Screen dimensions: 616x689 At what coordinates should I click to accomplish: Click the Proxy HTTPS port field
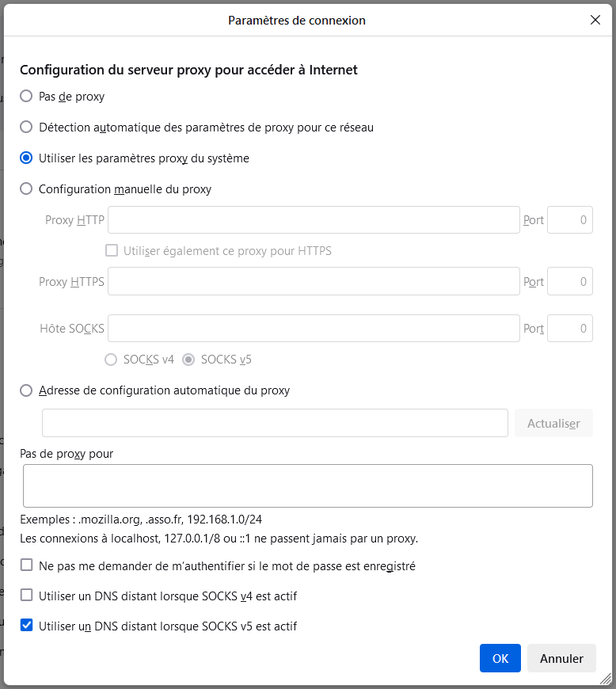pyautogui.click(x=570, y=281)
